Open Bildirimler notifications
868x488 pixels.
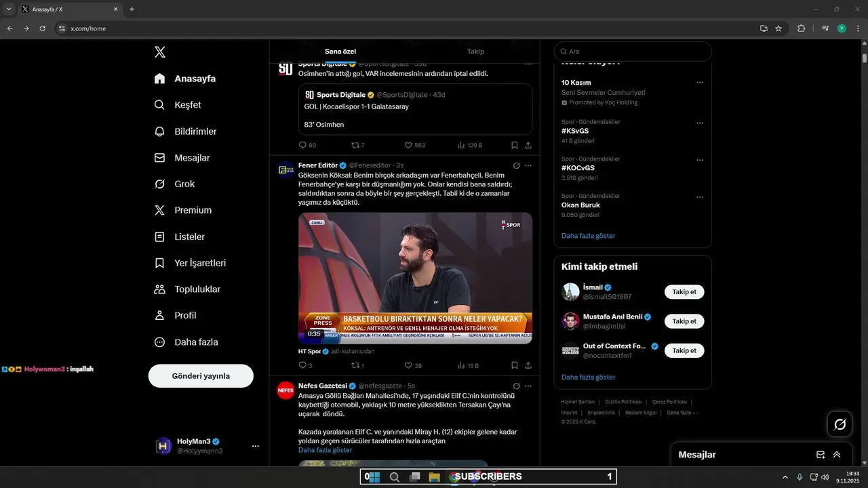click(x=185, y=131)
